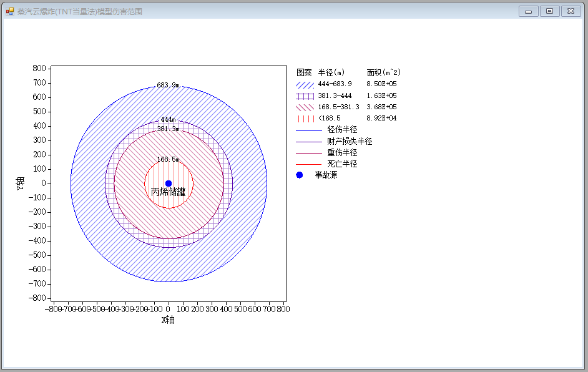Click the purple grid hatch legend swatch

pyautogui.click(x=305, y=96)
